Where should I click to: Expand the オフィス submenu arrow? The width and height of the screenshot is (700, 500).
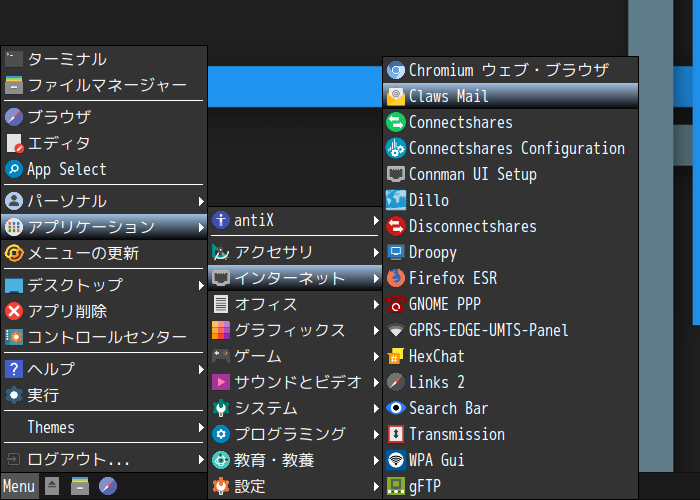(376, 304)
